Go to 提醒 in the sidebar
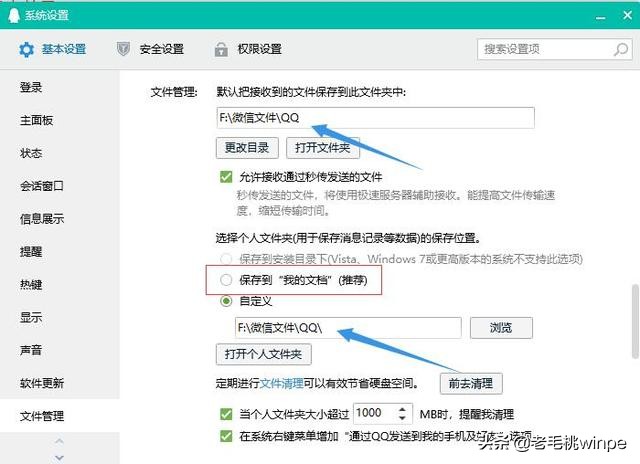 [x=31, y=251]
